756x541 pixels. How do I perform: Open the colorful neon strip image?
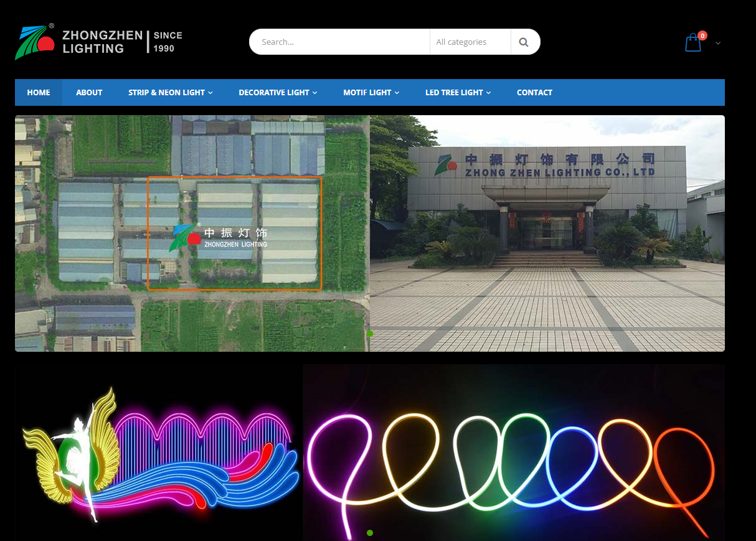click(514, 453)
